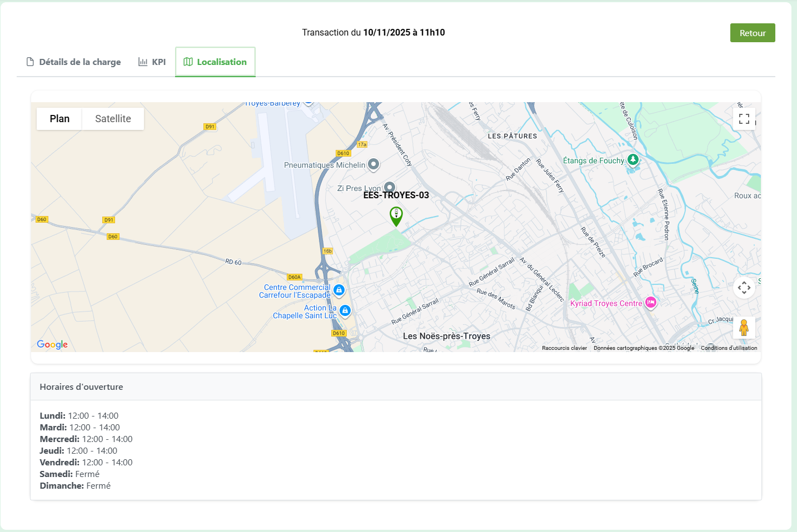Click the Zi Pres Lyon location pin
Image resolution: width=797 pixels, height=532 pixels.
(x=390, y=187)
